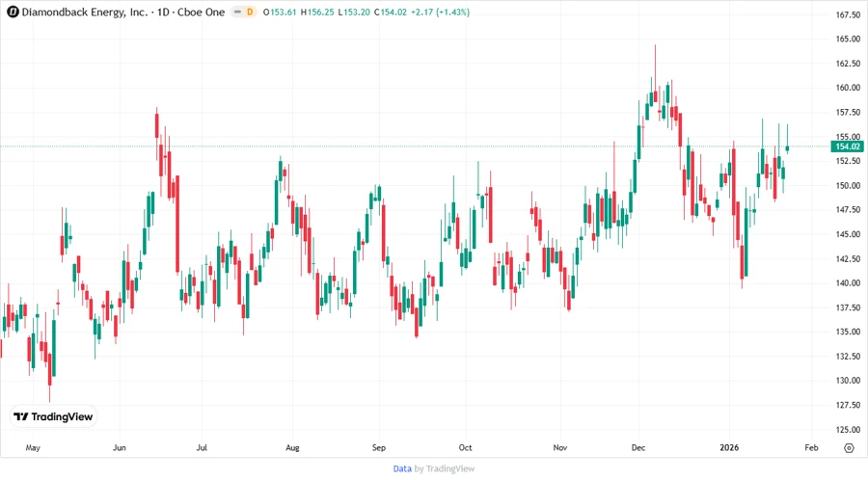Image resolution: width=868 pixels, height=480 pixels.
Task: Click the 145.00 price axis label
Action: tap(848, 234)
